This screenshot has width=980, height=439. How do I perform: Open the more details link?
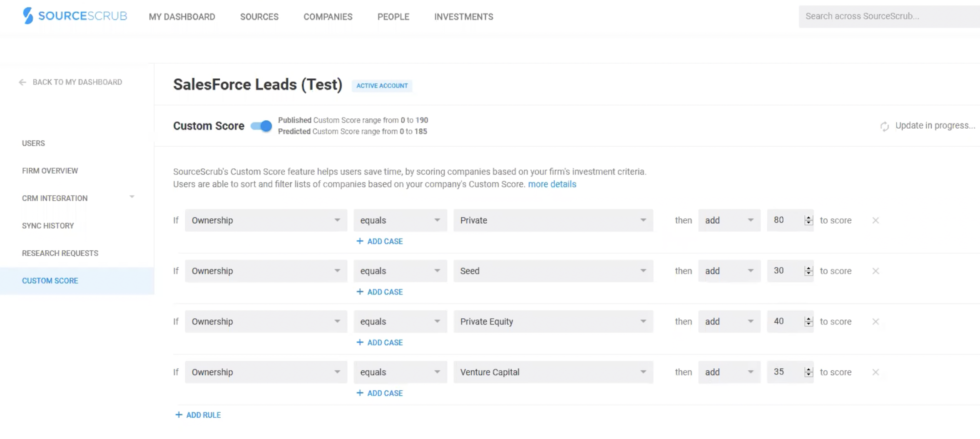click(x=552, y=184)
